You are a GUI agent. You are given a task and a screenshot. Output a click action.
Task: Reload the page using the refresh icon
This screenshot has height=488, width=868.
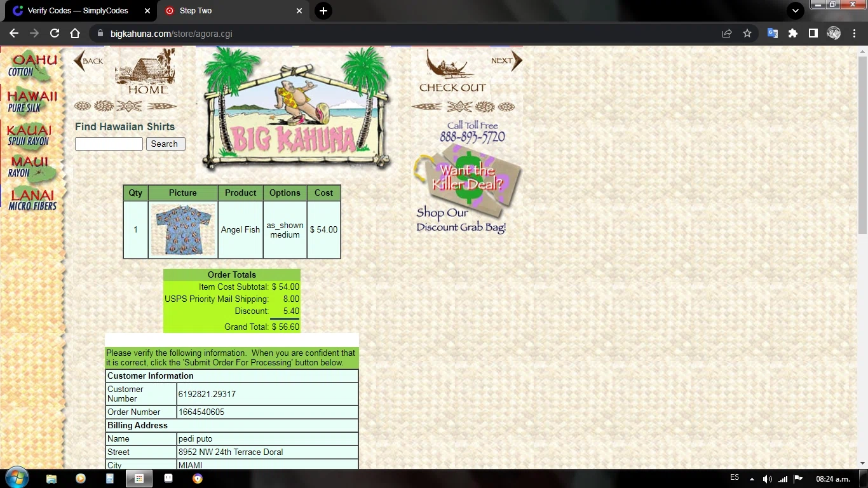coord(55,33)
